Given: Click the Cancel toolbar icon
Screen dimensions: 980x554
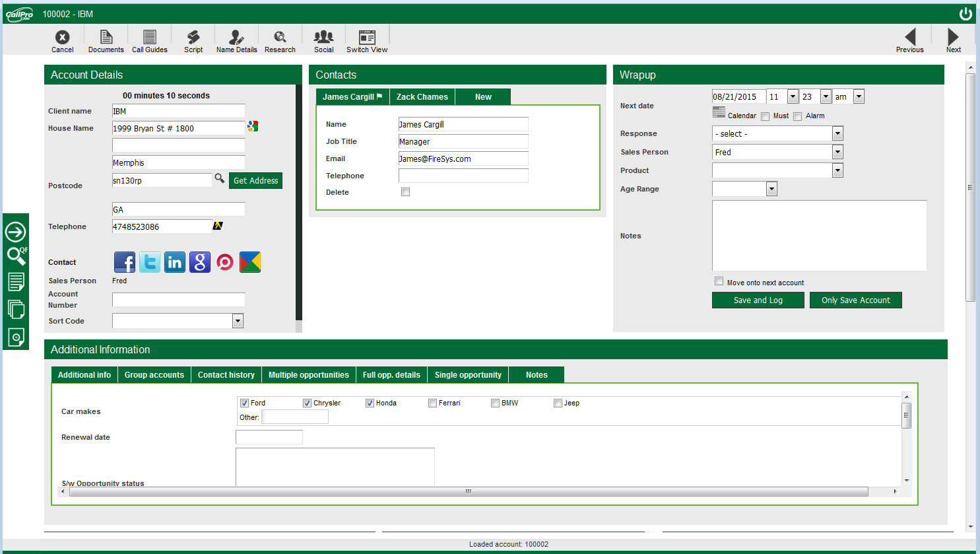Looking at the screenshot, I should [x=62, y=41].
